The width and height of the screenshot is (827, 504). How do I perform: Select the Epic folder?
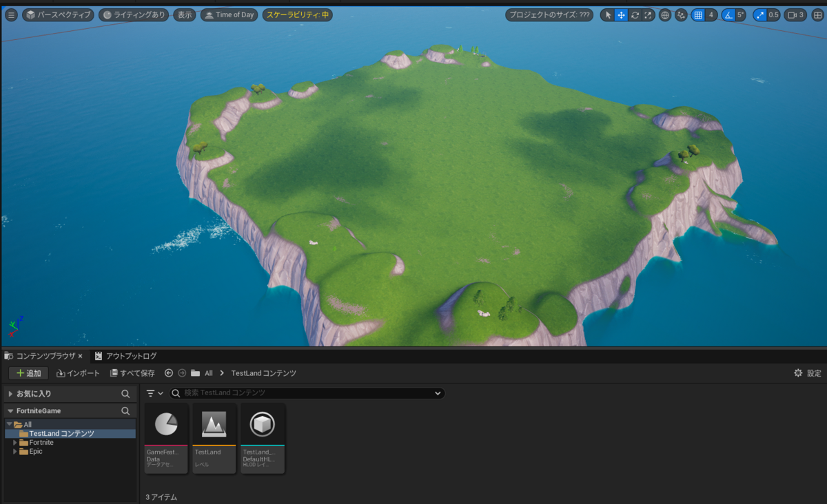tap(36, 452)
